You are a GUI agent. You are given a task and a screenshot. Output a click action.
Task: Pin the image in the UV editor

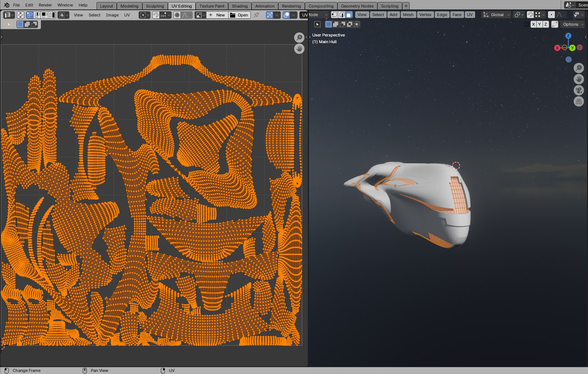(x=256, y=15)
